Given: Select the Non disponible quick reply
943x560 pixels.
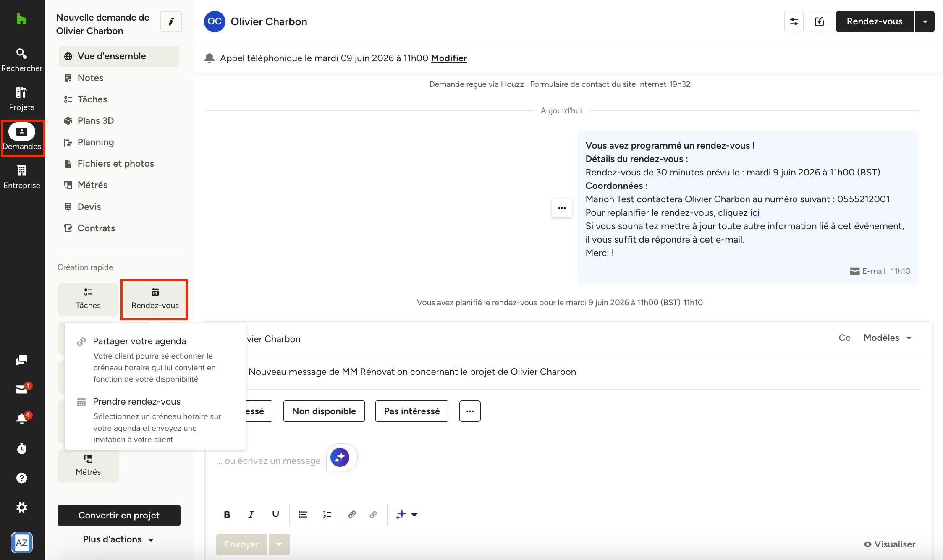Looking at the screenshot, I should [324, 411].
